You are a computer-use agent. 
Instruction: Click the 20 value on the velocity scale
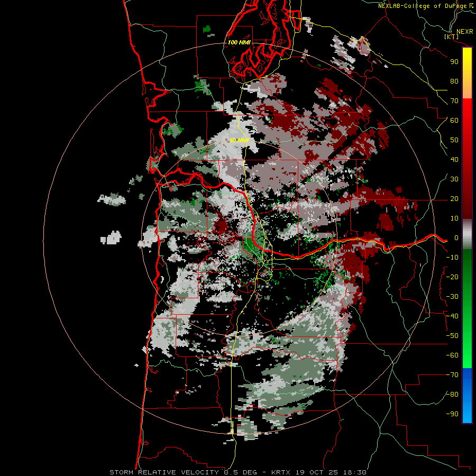coord(454,198)
